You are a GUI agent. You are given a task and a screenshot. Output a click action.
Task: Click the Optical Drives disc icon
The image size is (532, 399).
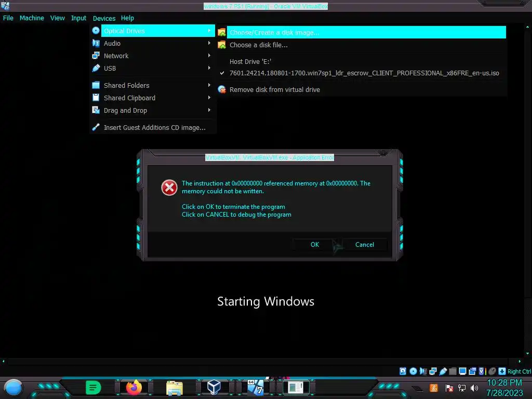(x=96, y=31)
